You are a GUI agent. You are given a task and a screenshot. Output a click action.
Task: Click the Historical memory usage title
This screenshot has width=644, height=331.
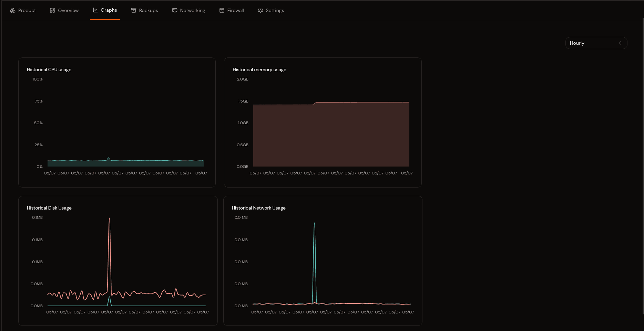coord(259,70)
